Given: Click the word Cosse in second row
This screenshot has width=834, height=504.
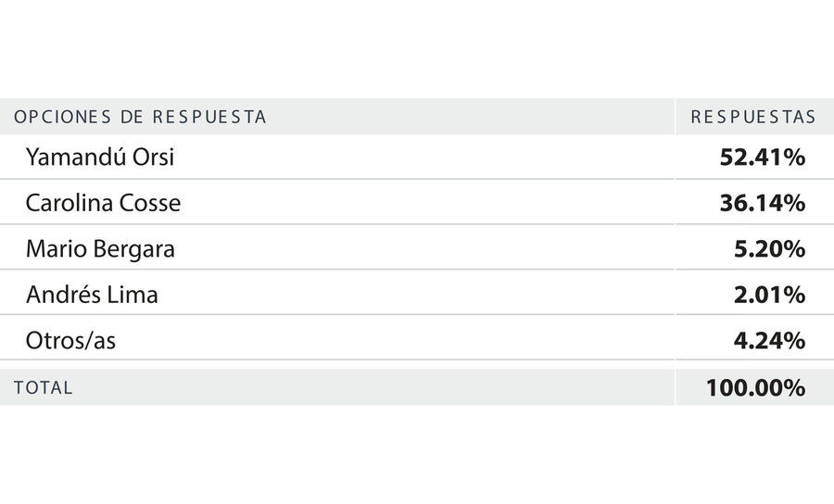Looking at the screenshot, I should [x=150, y=203].
